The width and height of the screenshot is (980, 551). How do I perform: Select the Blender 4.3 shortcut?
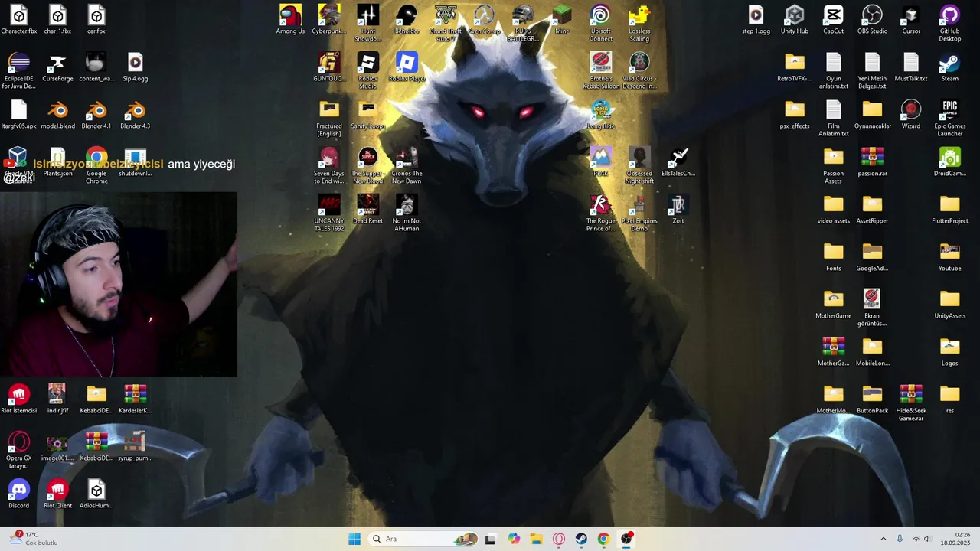(135, 115)
